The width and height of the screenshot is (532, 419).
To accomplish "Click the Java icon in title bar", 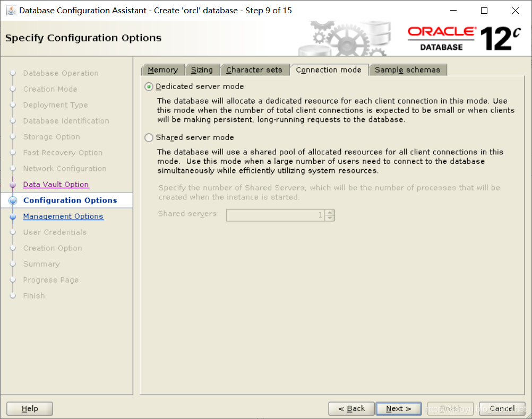I will [x=11, y=11].
